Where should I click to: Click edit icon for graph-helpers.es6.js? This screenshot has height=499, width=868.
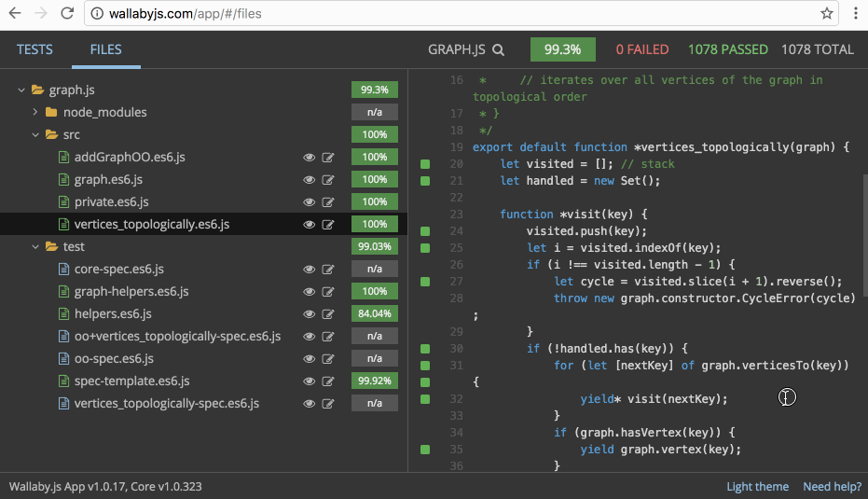(x=328, y=291)
